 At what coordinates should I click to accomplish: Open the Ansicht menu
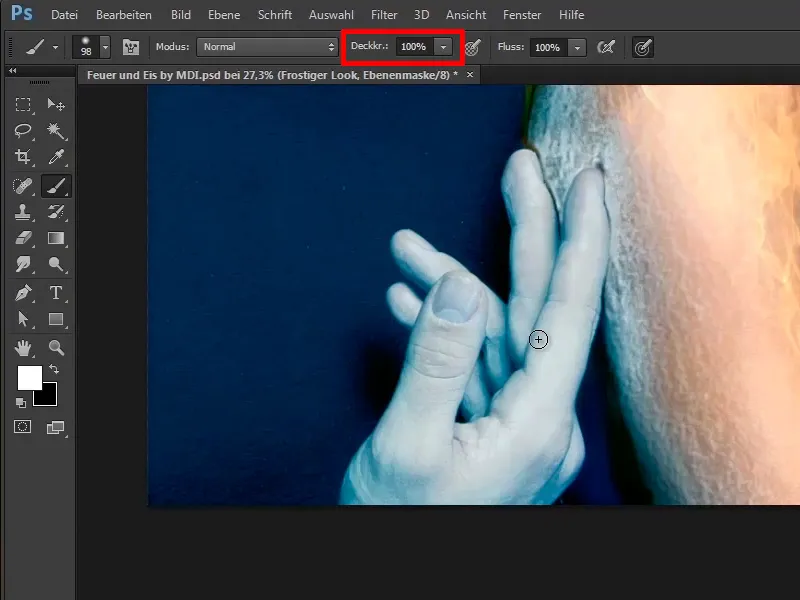(x=466, y=15)
